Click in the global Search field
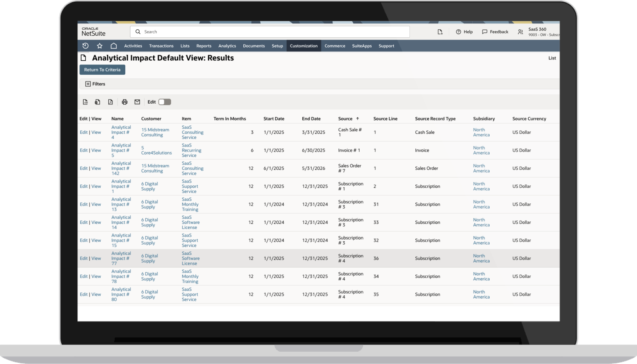Viewport: 637px width, 364px height. [x=272, y=32]
